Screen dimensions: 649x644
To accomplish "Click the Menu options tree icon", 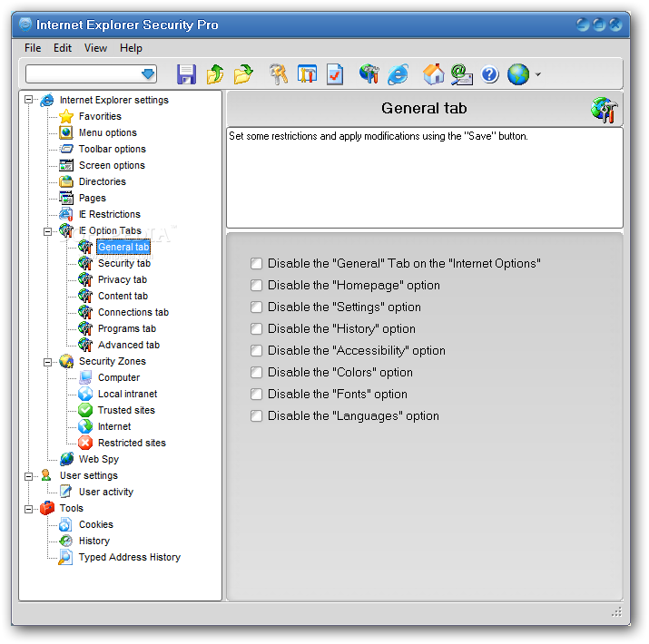I will pos(66,132).
